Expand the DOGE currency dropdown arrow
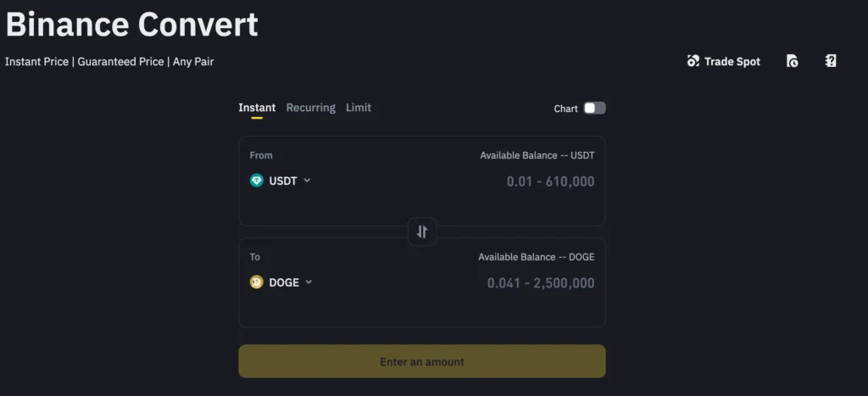This screenshot has width=868, height=396. 309,282
